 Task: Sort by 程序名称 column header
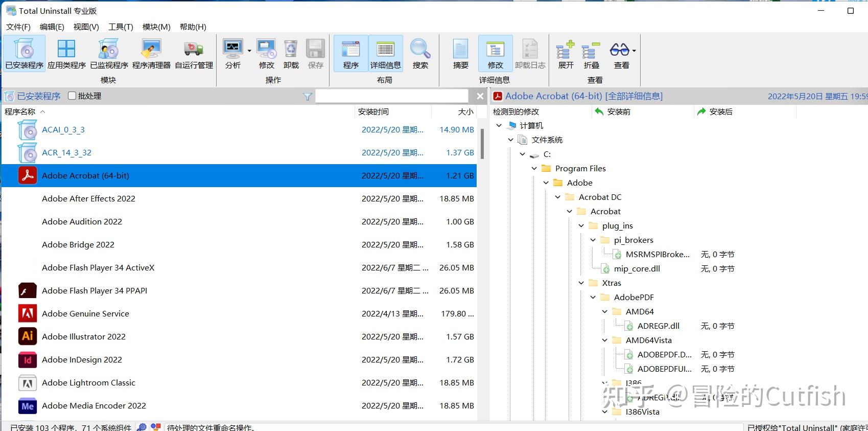pos(178,111)
